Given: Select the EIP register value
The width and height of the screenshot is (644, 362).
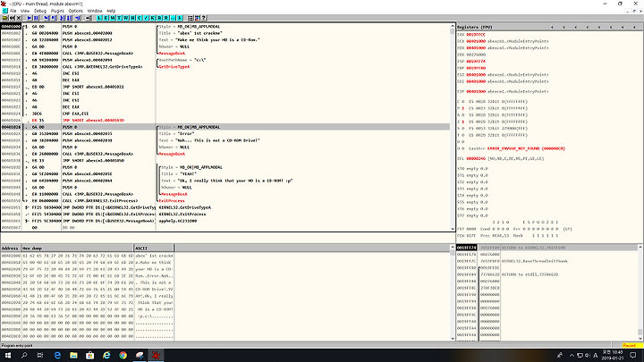Looking at the screenshot, I should (476, 91).
